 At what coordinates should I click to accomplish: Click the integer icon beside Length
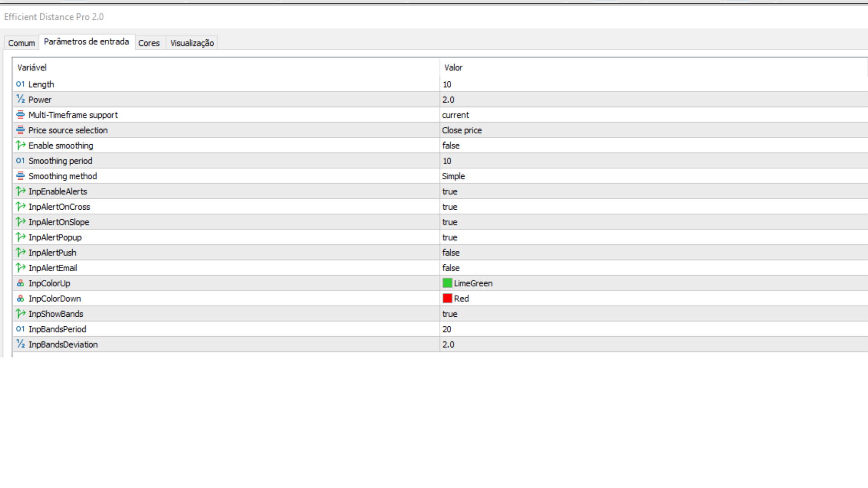point(20,84)
